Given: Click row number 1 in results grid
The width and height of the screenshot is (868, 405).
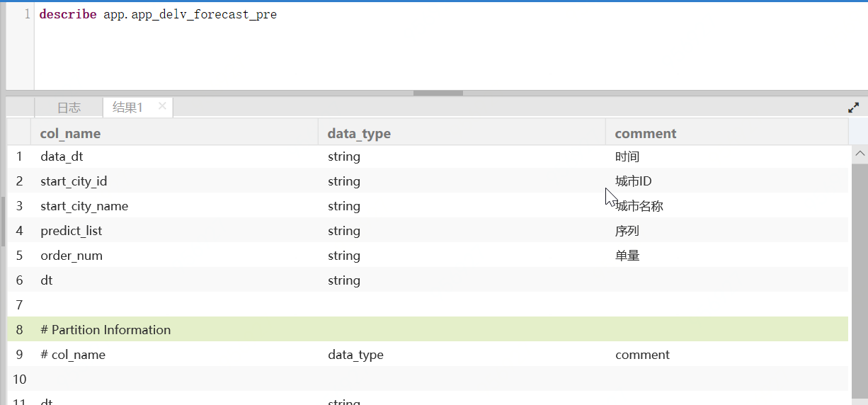Looking at the screenshot, I should click(x=19, y=156).
